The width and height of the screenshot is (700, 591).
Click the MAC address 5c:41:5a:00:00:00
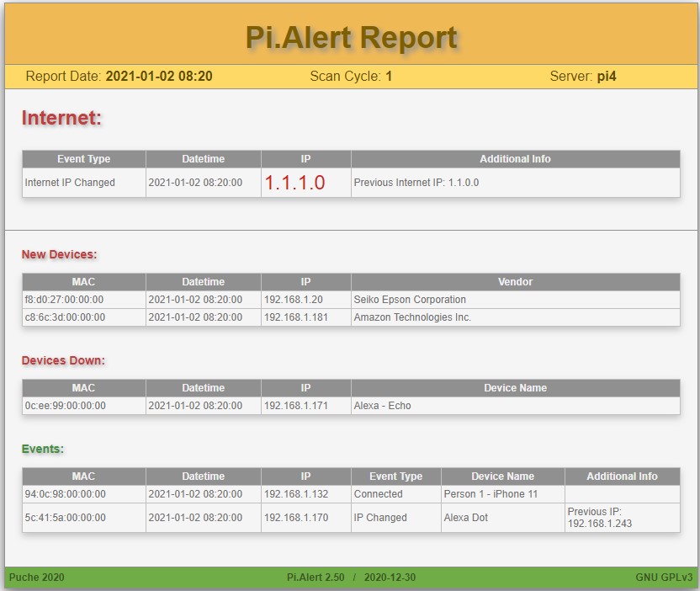click(65, 518)
